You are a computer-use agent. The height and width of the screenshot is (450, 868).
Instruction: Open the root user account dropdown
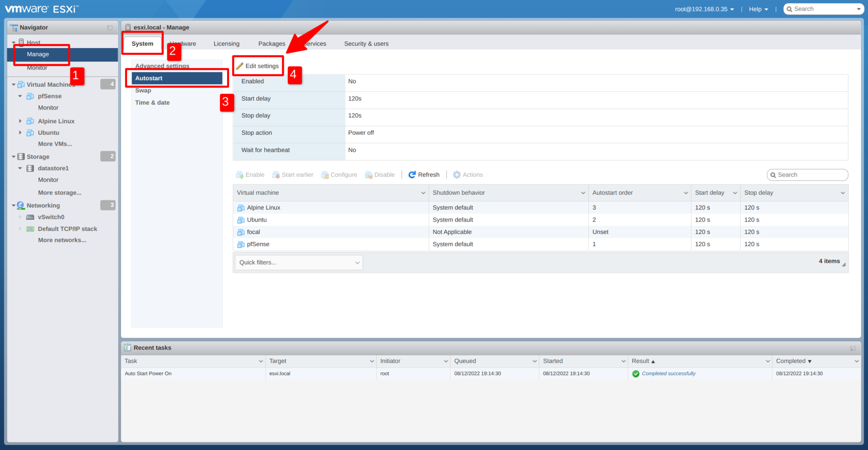click(704, 9)
